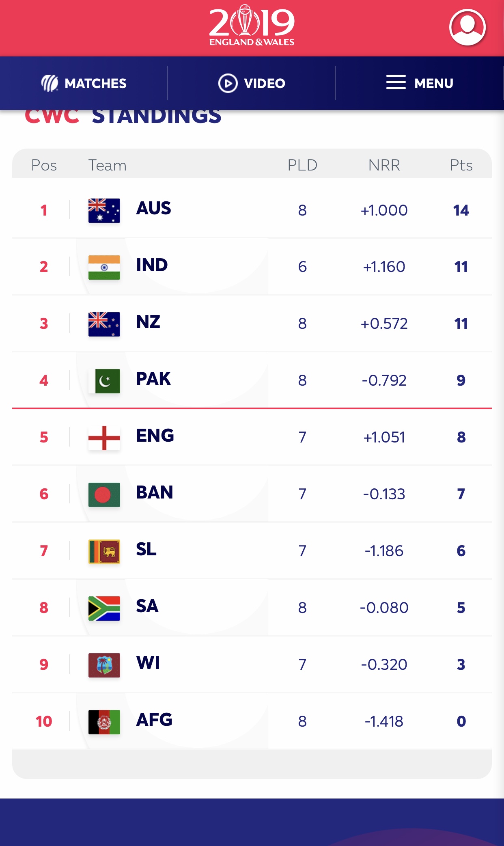Screen dimensions: 504x846
Task: Select the AUS team name
Action: [x=153, y=208]
